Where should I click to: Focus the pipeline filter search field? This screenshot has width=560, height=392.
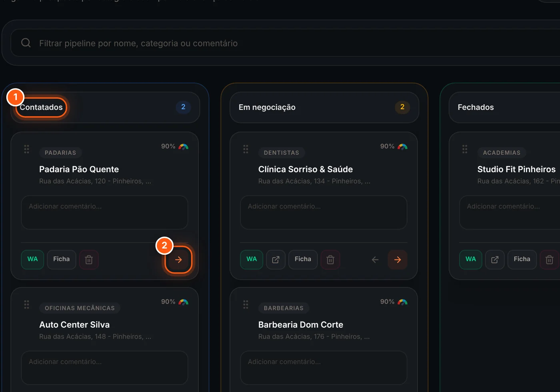[285, 43]
